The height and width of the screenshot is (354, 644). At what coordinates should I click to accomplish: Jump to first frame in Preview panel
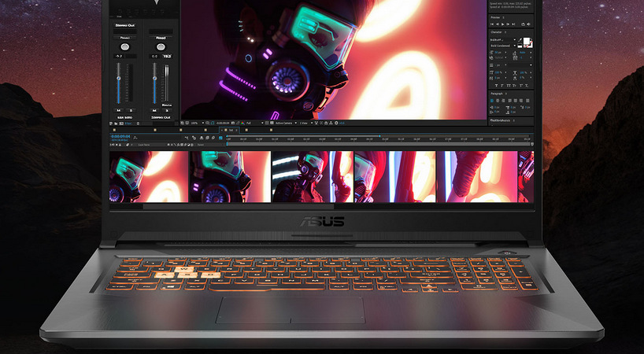click(x=493, y=26)
